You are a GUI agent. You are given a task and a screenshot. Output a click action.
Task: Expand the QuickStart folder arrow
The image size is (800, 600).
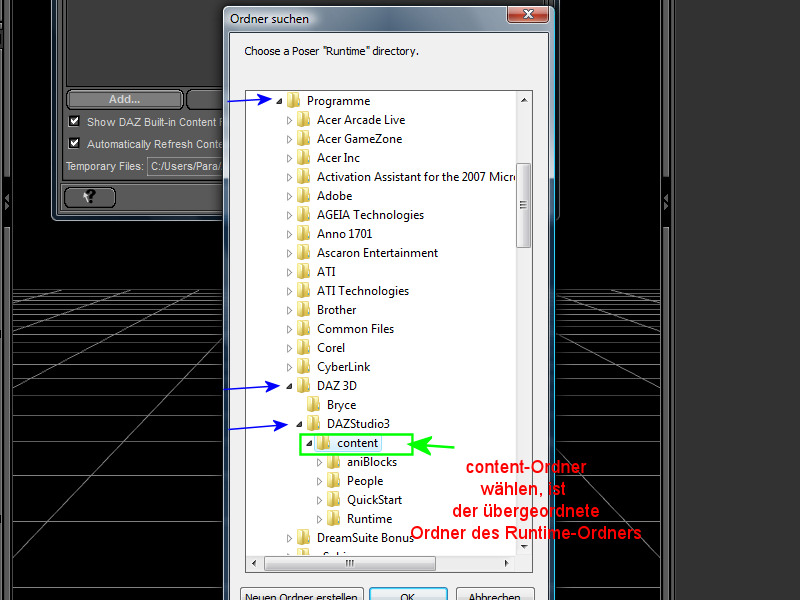[x=319, y=500]
